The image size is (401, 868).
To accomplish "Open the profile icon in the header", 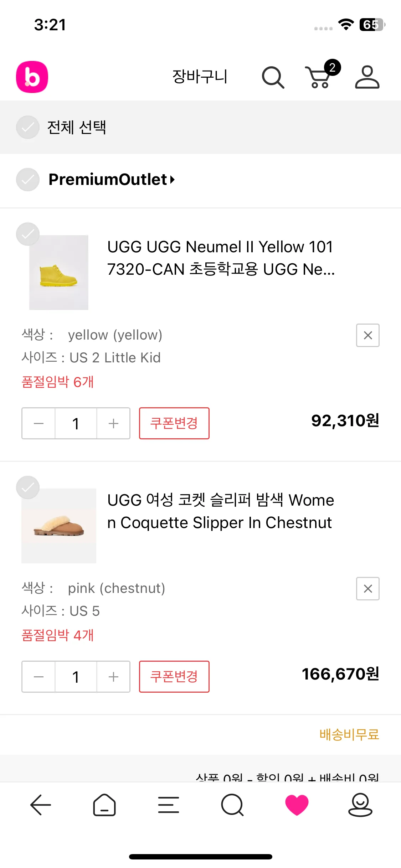I will pyautogui.click(x=367, y=77).
